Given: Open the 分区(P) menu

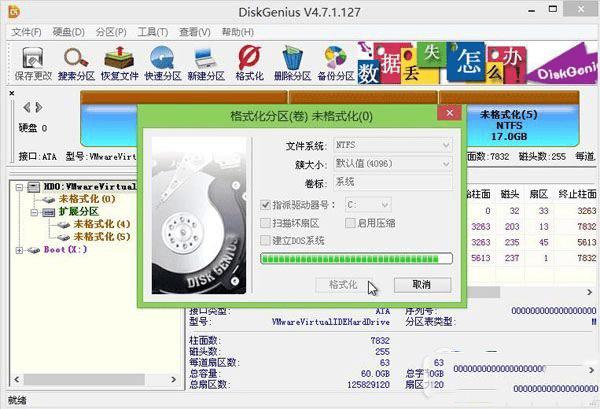Looking at the screenshot, I should pyautogui.click(x=111, y=32).
